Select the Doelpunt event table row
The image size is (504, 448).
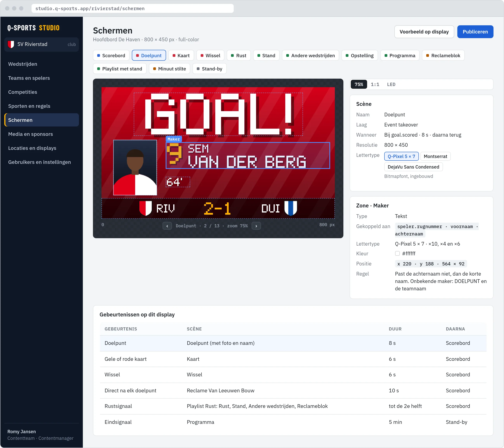coord(293,343)
